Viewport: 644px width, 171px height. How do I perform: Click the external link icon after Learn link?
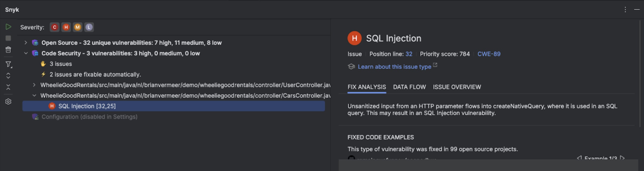tap(435, 65)
